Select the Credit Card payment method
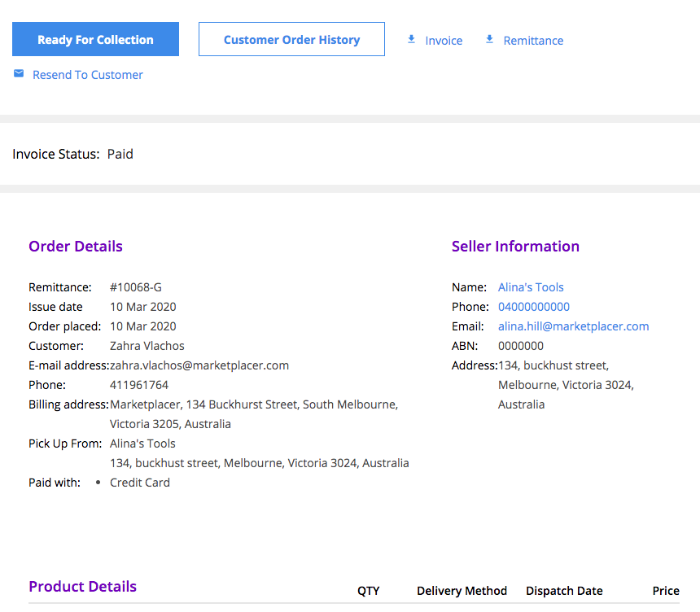 point(140,483)
